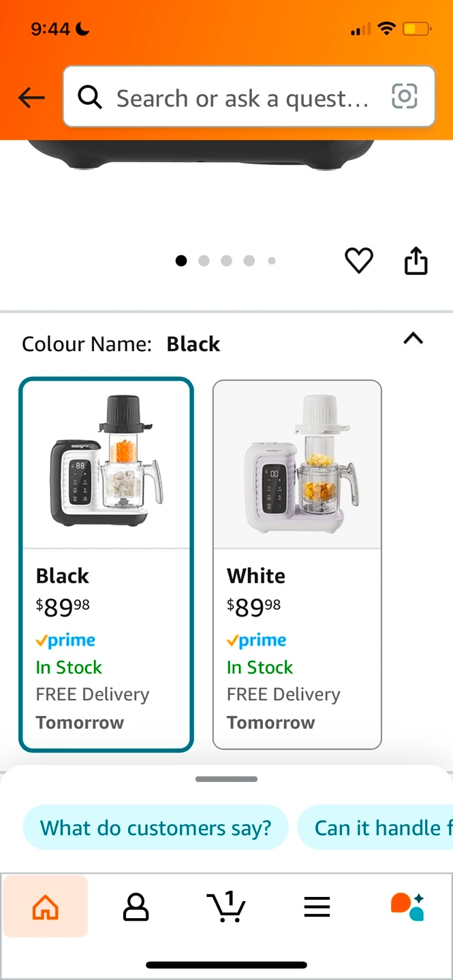Collapse the Colour Name section
The width and height of the screenshot is (453, 980).
pos(413,338)
